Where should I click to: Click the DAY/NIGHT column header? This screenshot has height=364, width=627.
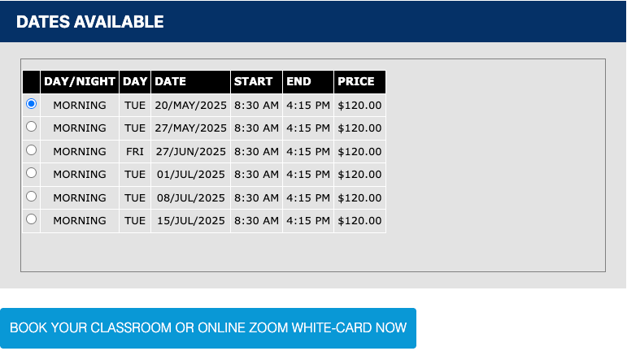80,81
